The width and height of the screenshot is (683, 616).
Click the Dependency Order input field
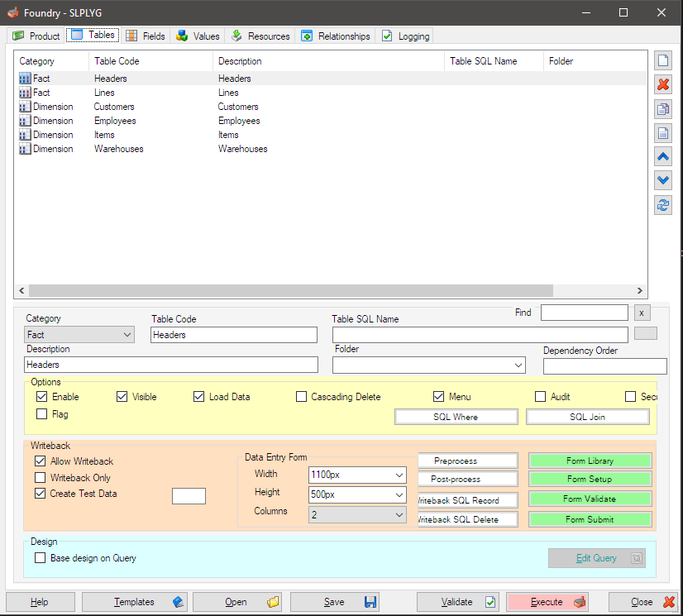(x=605, y=366)
